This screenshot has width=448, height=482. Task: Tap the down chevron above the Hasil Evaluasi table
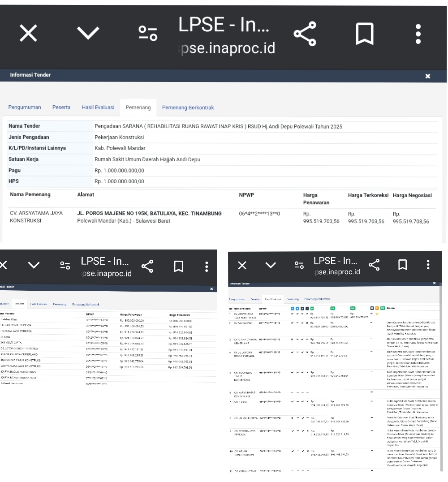tap(271, 265)
